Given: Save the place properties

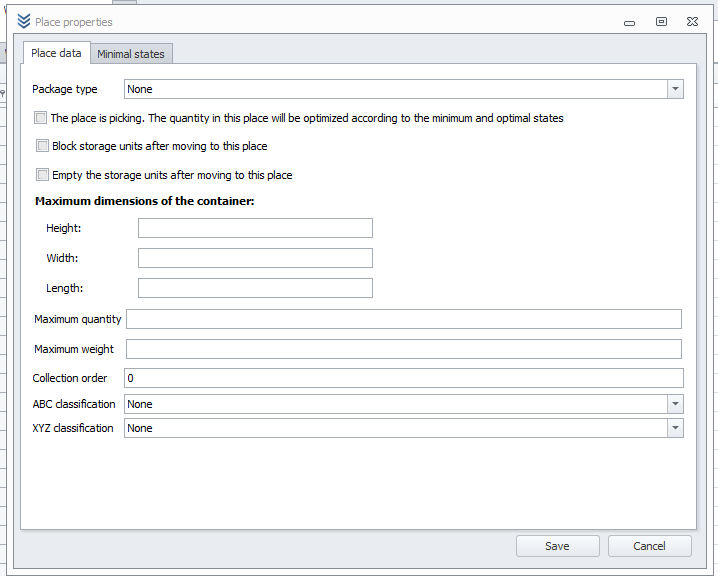Looking at the screenshot, I should [x=557, y=546].
